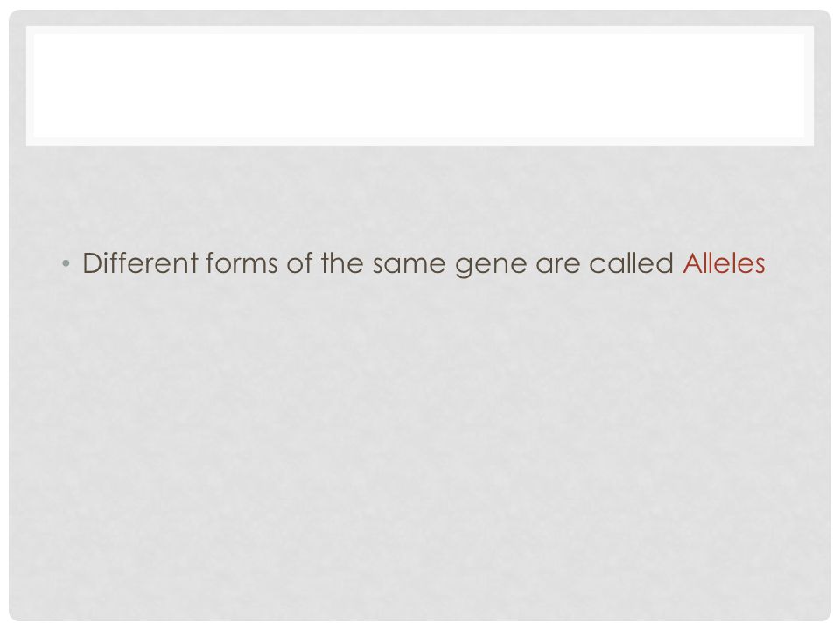Click the bullet point marker
This screenshot has width=840, height=630.
[66, 263]
